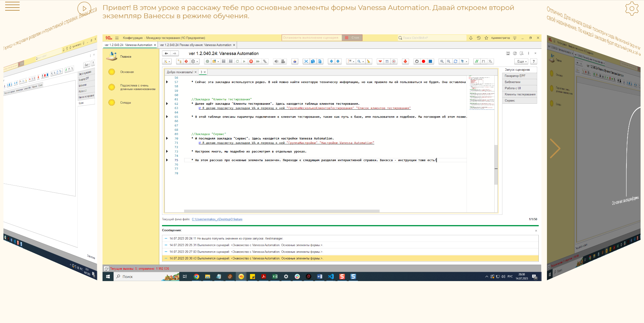
Task: Open the next slide thumbnail
Action: tap(594, 157)
